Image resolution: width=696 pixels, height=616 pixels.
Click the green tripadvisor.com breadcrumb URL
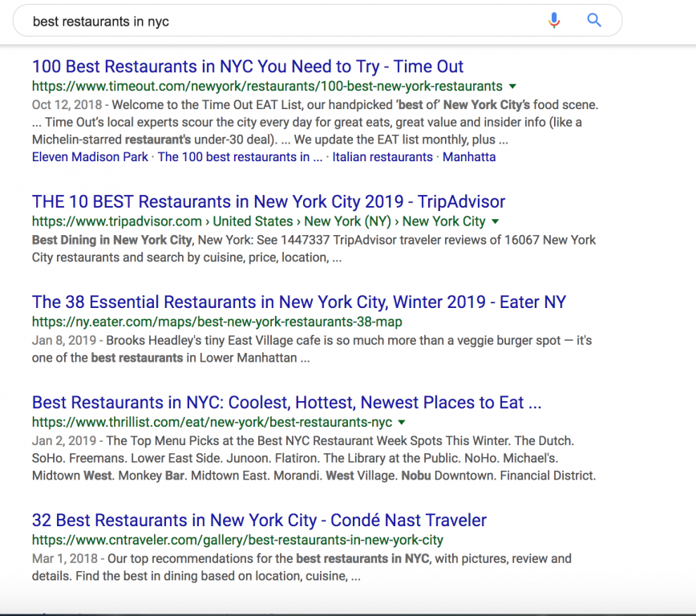point(259,221)
